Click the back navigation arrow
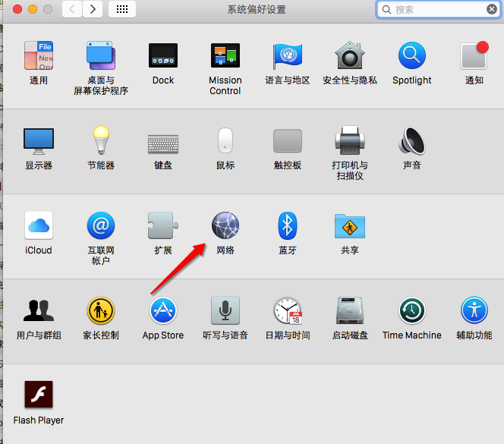Viewport: 504px width, 444px height. click(73, 9)
